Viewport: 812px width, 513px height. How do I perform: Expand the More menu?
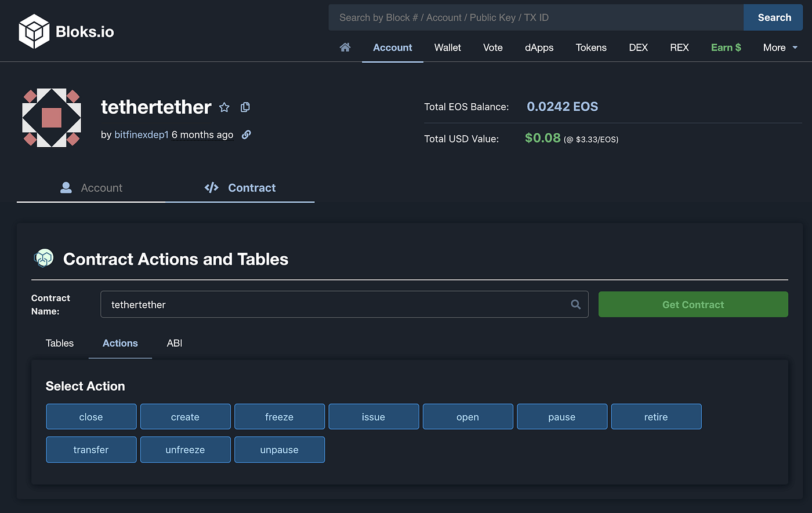point(780,48)
